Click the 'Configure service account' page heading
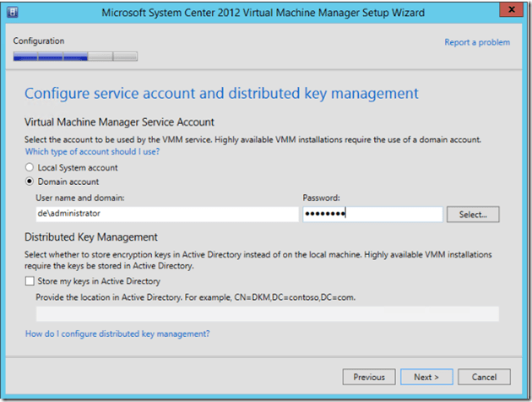This screenshot has height=402, width=532. tap(221, 93)
